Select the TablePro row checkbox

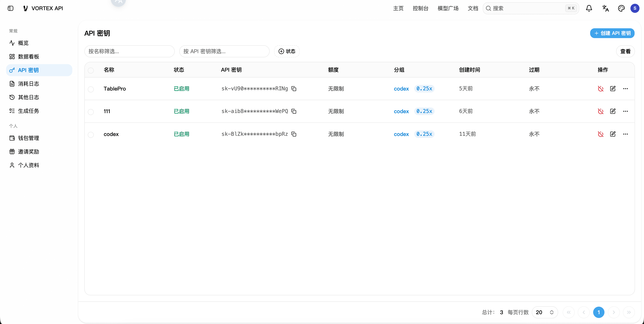tap(91, 89)
